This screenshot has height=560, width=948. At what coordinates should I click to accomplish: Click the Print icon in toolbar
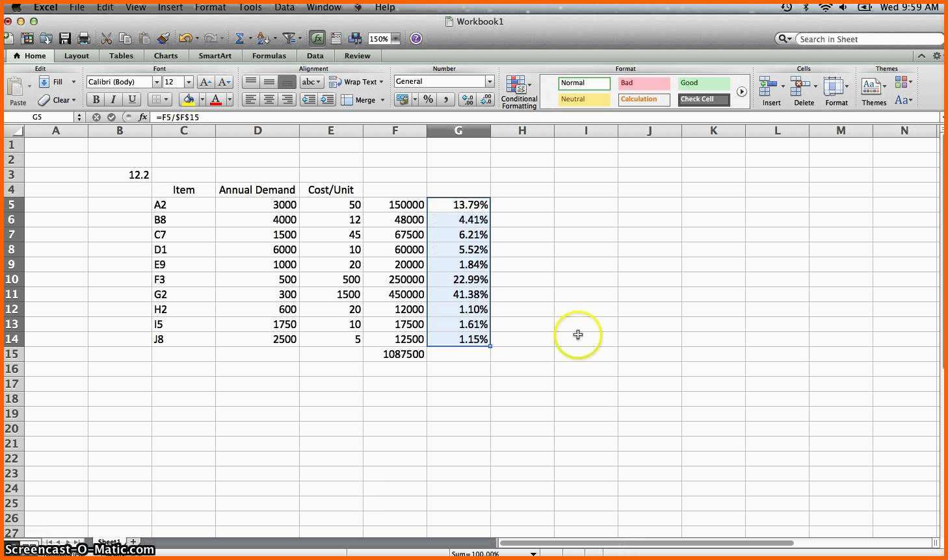pyautogui.click(x=83, y=38)
